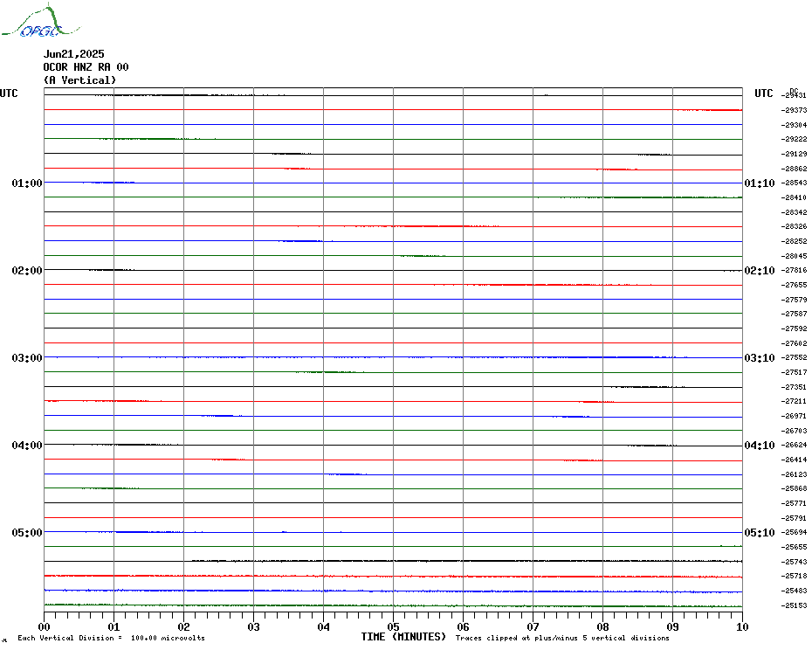
Task: Click the '02:10' time label
Action: (760, 271)
